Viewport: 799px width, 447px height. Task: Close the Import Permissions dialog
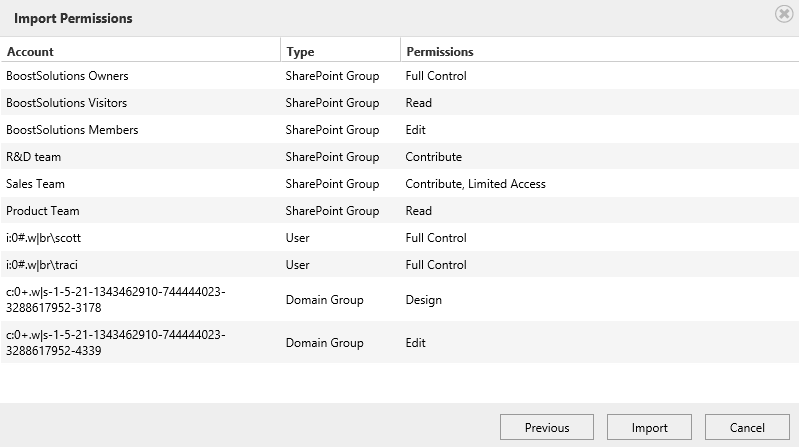coord(784,14)
